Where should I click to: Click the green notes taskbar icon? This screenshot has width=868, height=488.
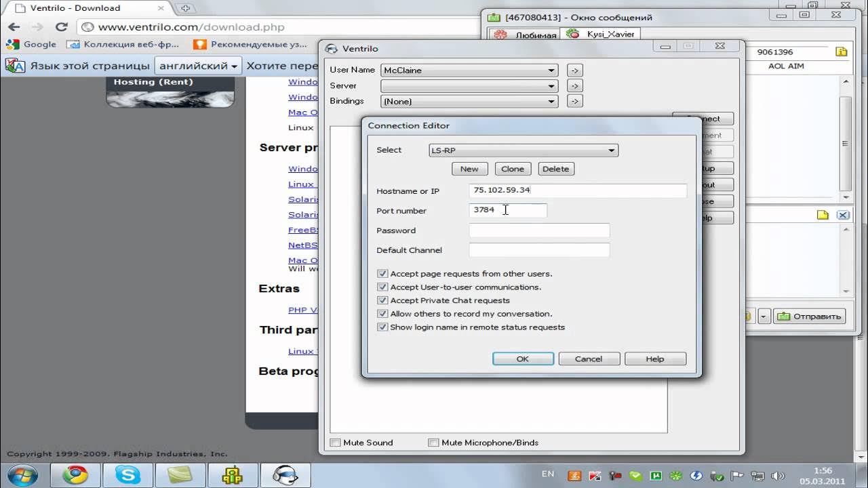pos(180,475)
